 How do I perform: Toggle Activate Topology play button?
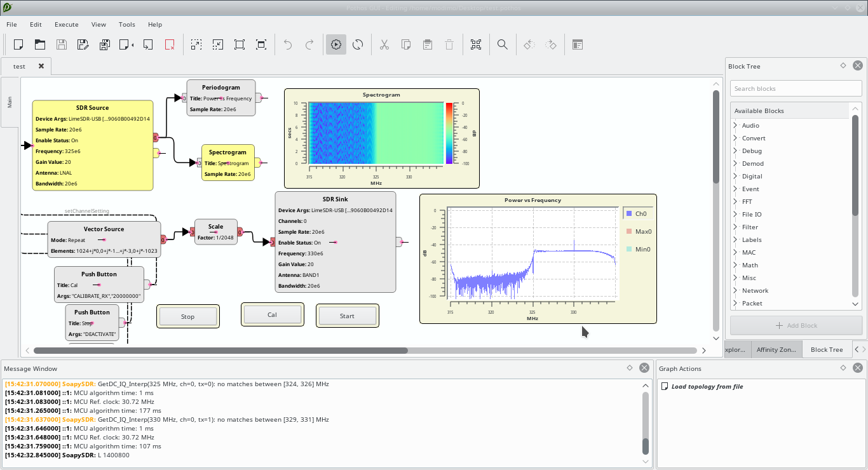tap(336, 44)
